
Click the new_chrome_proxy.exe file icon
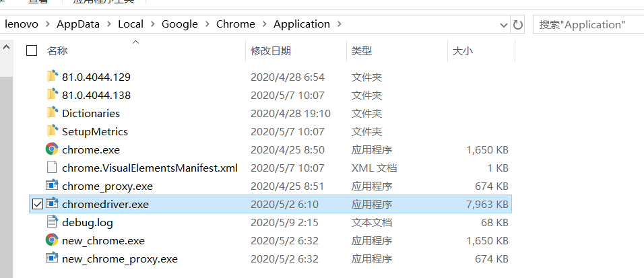52,258
